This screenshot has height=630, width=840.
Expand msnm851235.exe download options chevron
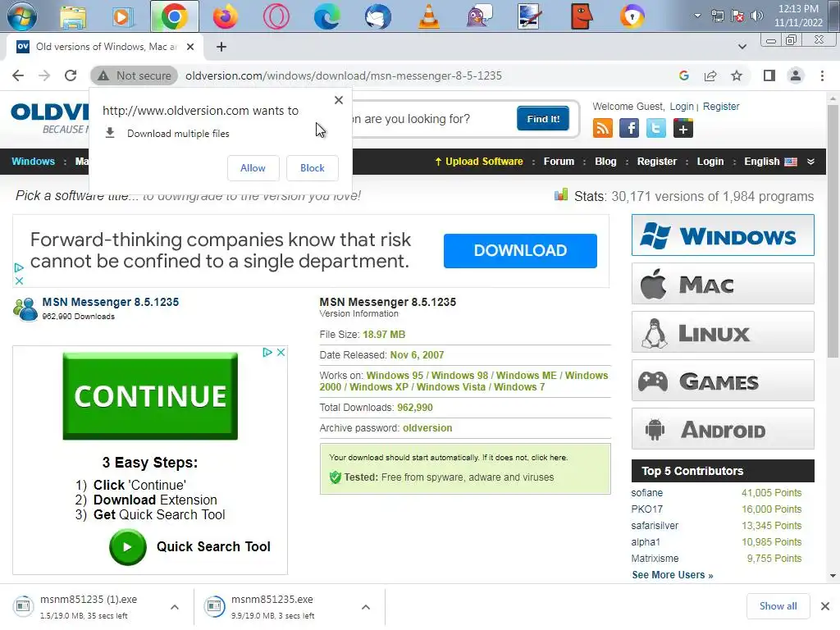click(366, 607)
